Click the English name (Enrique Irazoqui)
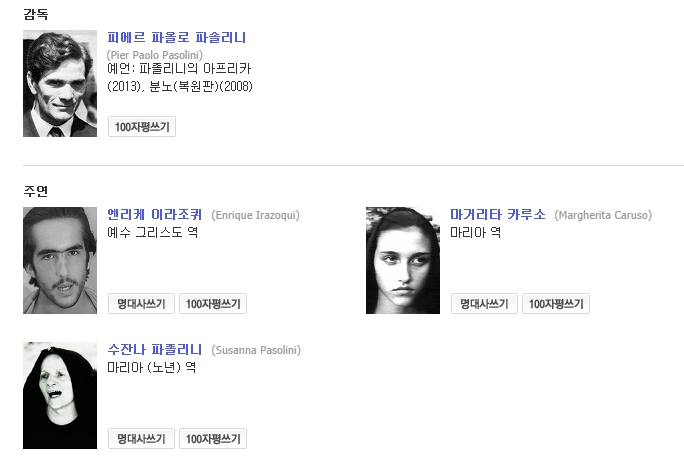Viewport: 684px width, 465px height. point(255,215)
